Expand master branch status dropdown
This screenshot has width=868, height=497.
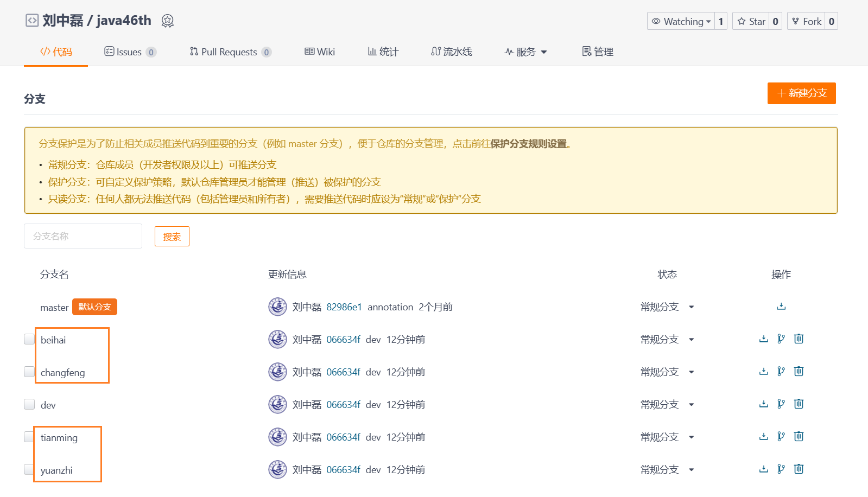click(692, 307)
